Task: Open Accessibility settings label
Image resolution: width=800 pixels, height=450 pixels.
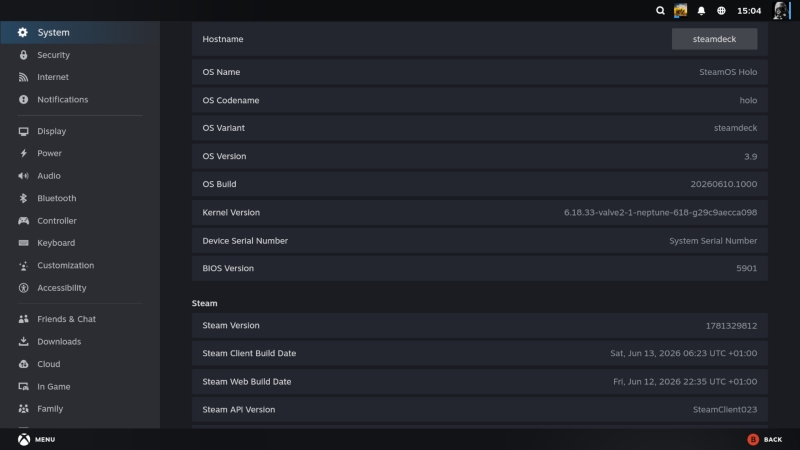Action: coord(62,288)
